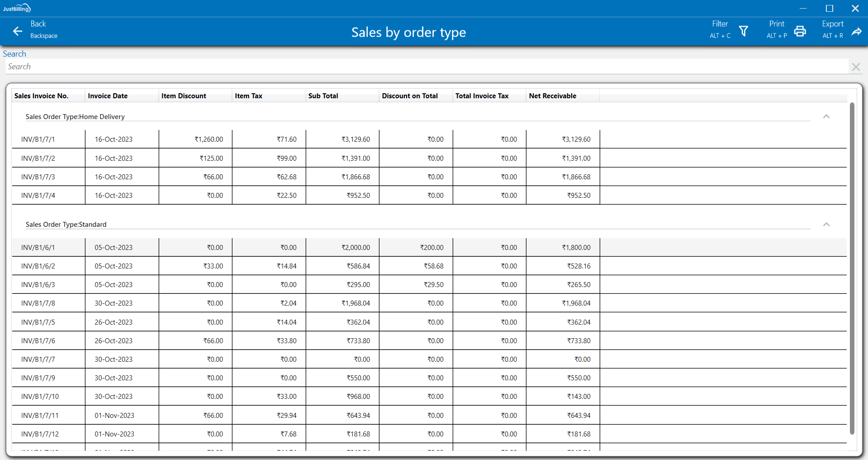The width and height of the screenshot is (868, 460).
Task: Click in the Search input field
Action: (425, 67)
